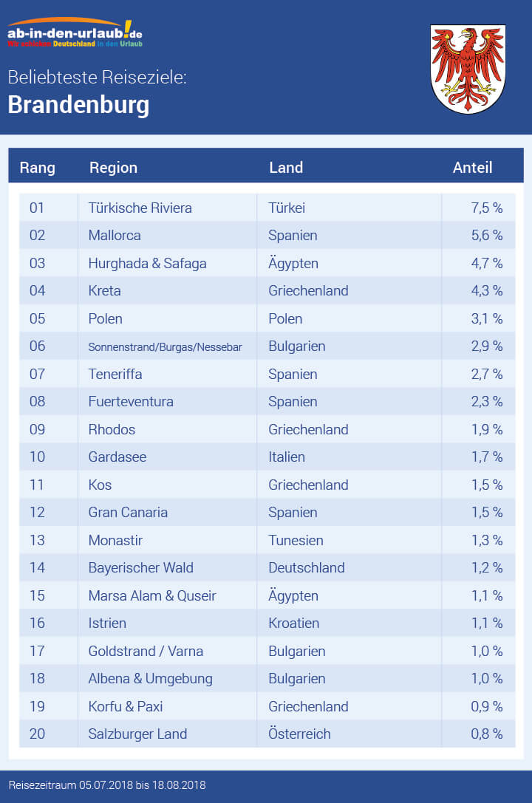Click the Rang column header

click(37, 168)
